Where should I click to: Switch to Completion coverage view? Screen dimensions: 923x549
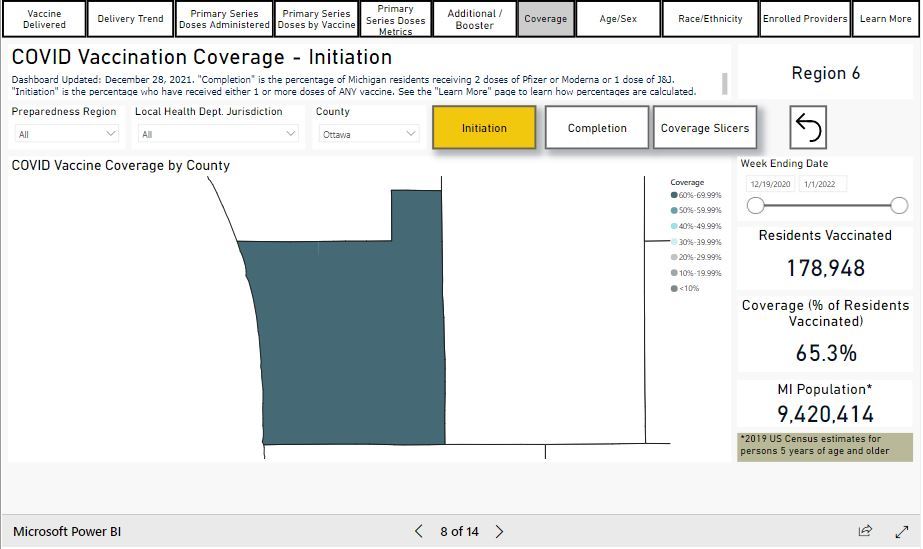(x=597, y=128)
